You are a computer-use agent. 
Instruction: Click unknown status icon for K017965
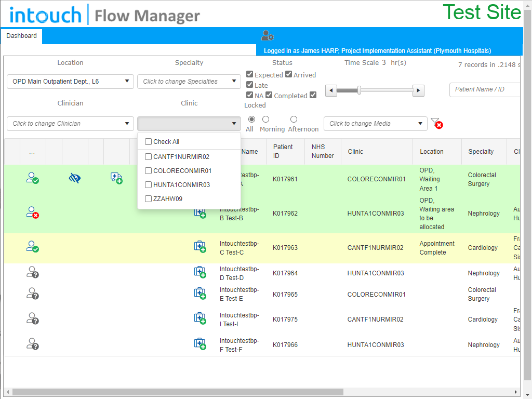pos(33,294)
